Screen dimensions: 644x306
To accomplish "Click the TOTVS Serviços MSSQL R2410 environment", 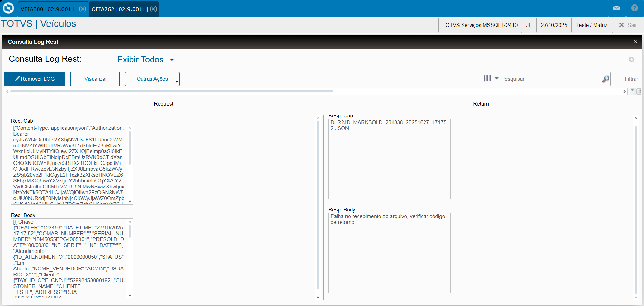I will [480, 25].
